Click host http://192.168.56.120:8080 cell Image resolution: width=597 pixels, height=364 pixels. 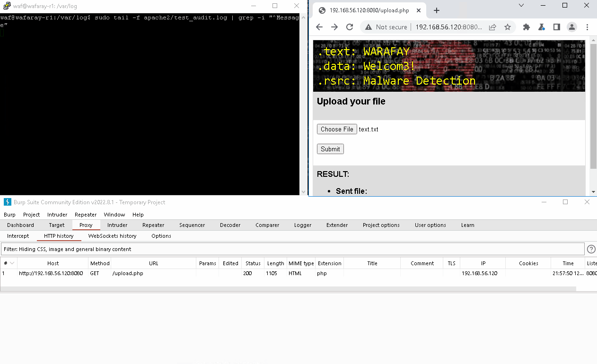(51, 273)
